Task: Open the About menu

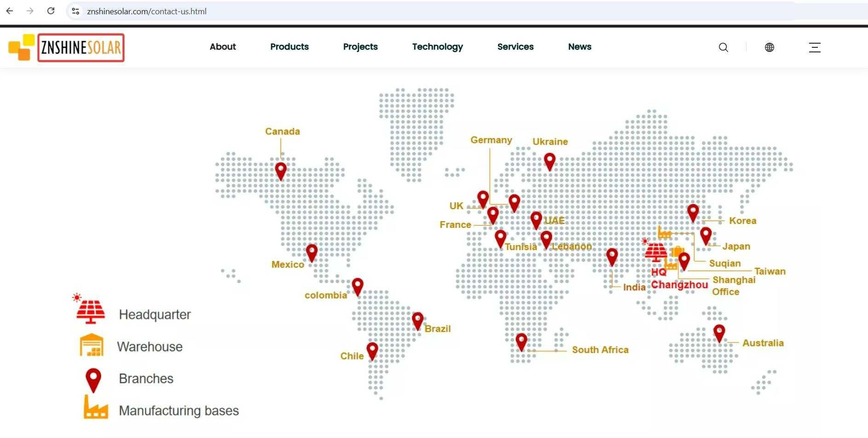Action: click(223, 47)
